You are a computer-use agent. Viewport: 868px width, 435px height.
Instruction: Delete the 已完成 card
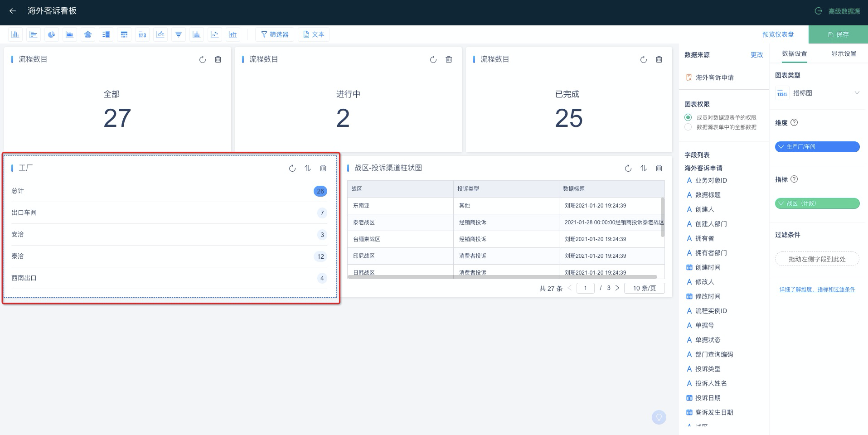(659, 59)
